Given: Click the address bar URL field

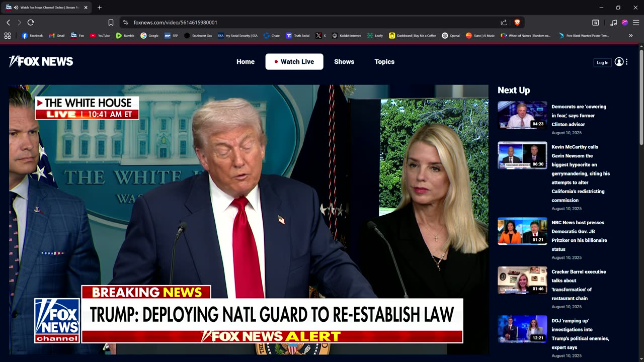Looking at the screenshot, I should pyautogui.click(x=312, y=23).
